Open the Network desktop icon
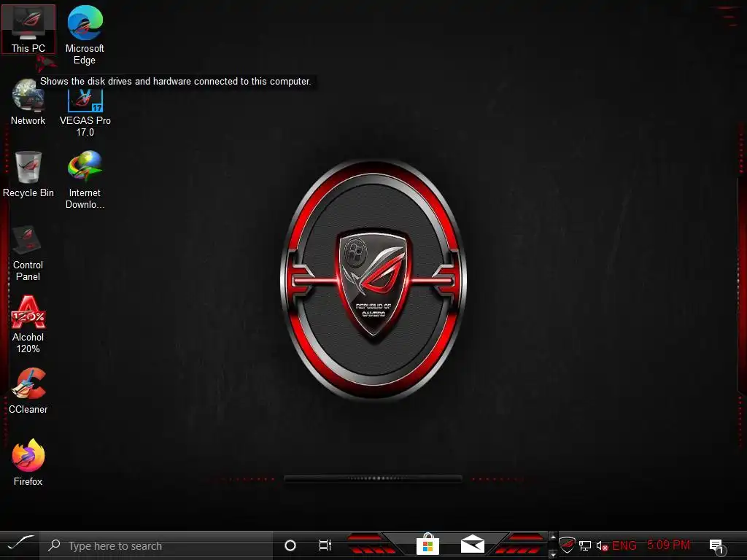The height and width of the screenshot is (560, 747). point(28,102)
